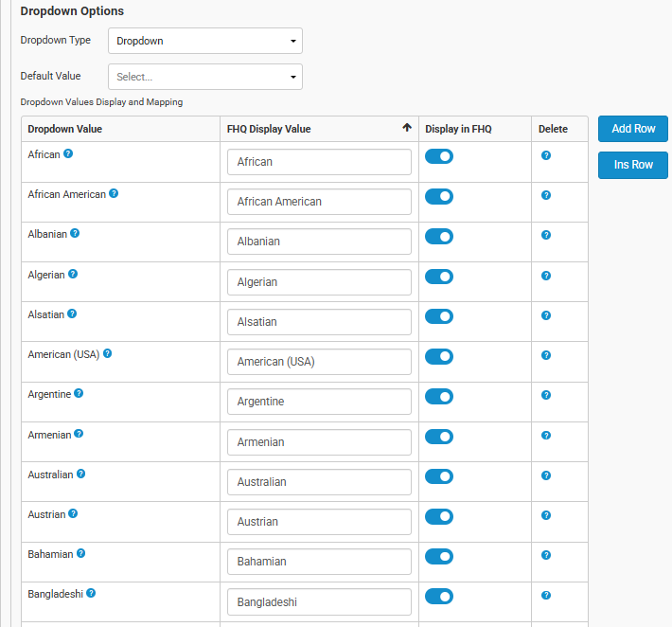This screenshot has height=627, width=672.
Task: Expand the Default Value select box
Action: pyautogui.click(x=205, y=77)
